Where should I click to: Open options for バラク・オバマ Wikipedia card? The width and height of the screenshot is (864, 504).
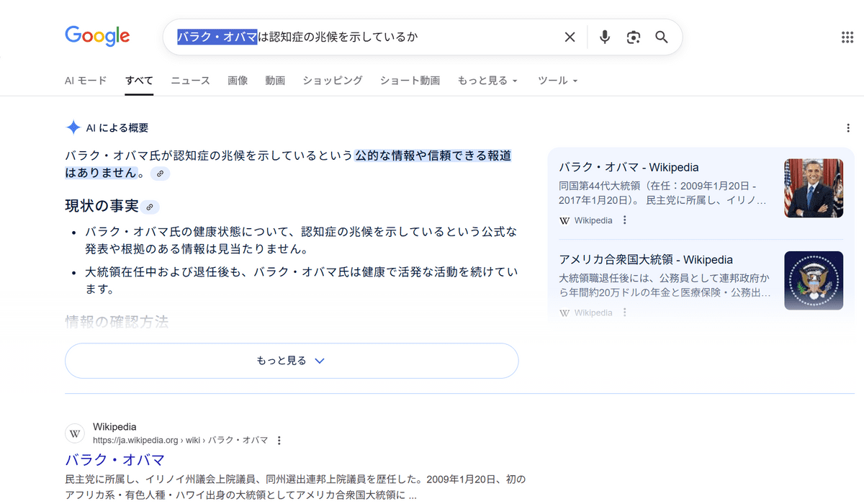[625, 220]
